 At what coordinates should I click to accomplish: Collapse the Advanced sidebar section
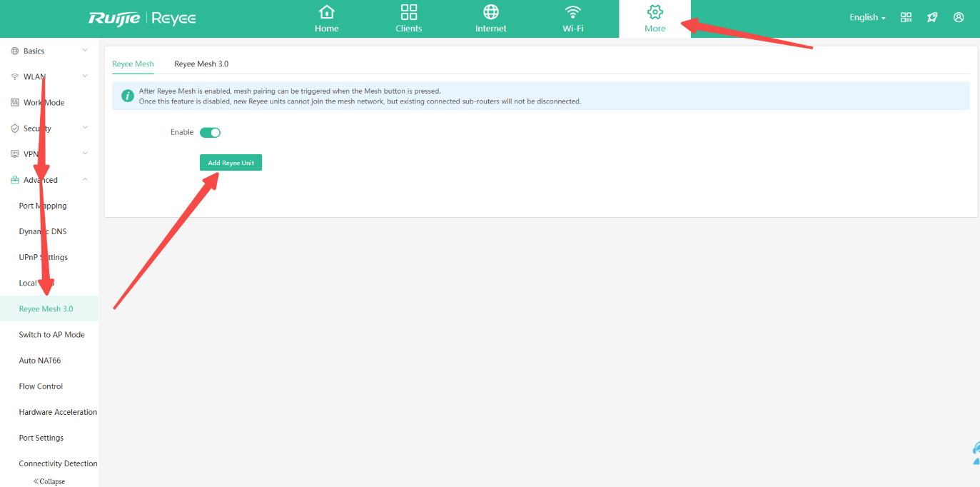(49, 180)
